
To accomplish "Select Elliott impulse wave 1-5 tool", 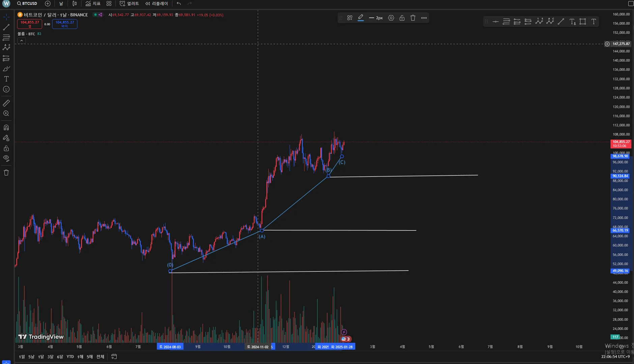I will [539, 22].
